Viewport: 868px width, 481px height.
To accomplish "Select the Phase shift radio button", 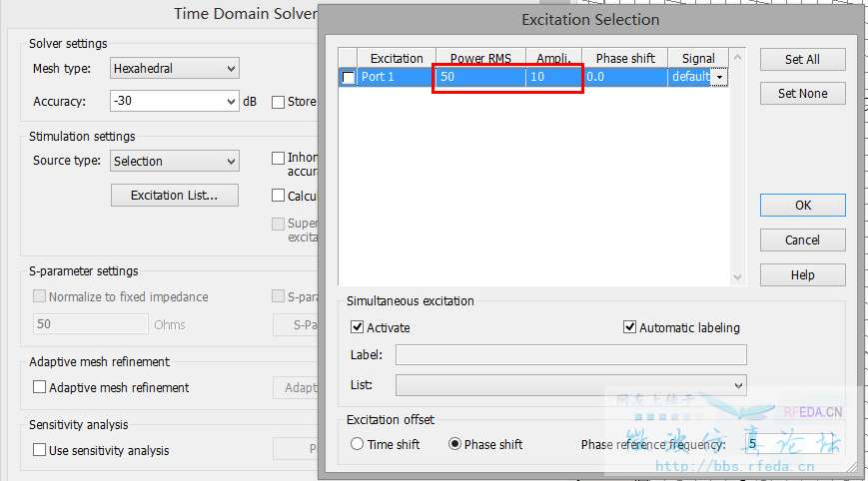I will [454, 444].
